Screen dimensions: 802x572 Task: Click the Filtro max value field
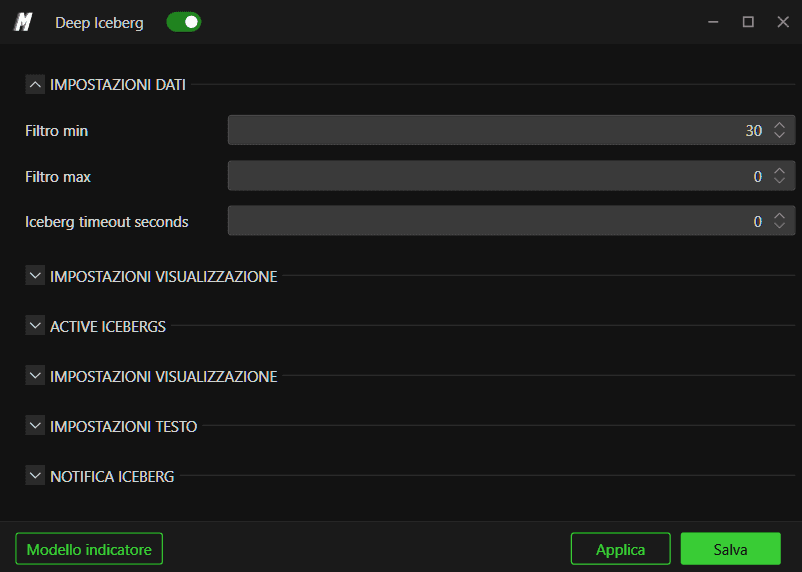pos(511,176)
